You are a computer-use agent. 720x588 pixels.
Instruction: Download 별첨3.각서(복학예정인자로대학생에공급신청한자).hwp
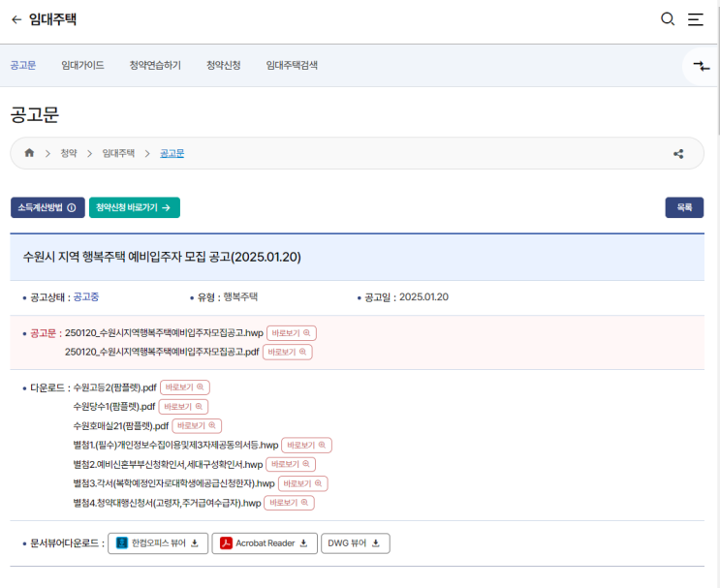(x=174, y=483)
